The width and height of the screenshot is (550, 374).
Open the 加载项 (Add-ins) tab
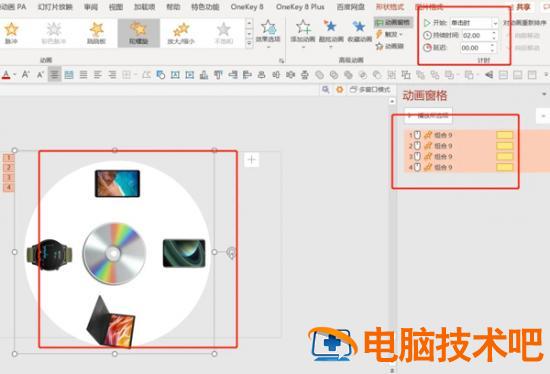click(x=145, y=7)
